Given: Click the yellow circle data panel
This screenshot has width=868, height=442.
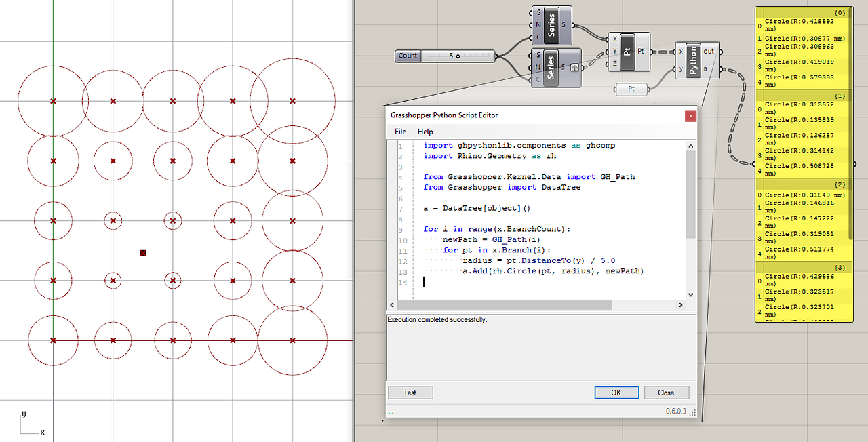Looking at the screenshot, I should click(803, 163).
